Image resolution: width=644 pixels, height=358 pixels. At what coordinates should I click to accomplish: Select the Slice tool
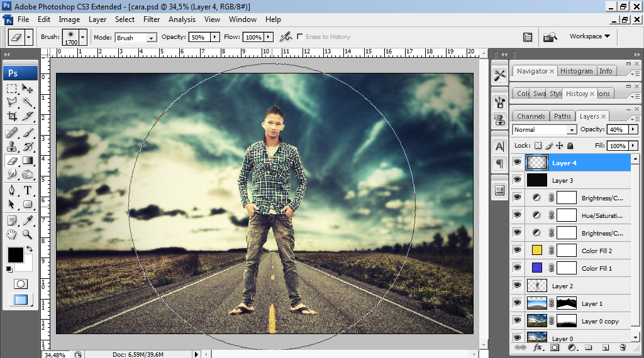pyautogui.click(x=28, y=116)
